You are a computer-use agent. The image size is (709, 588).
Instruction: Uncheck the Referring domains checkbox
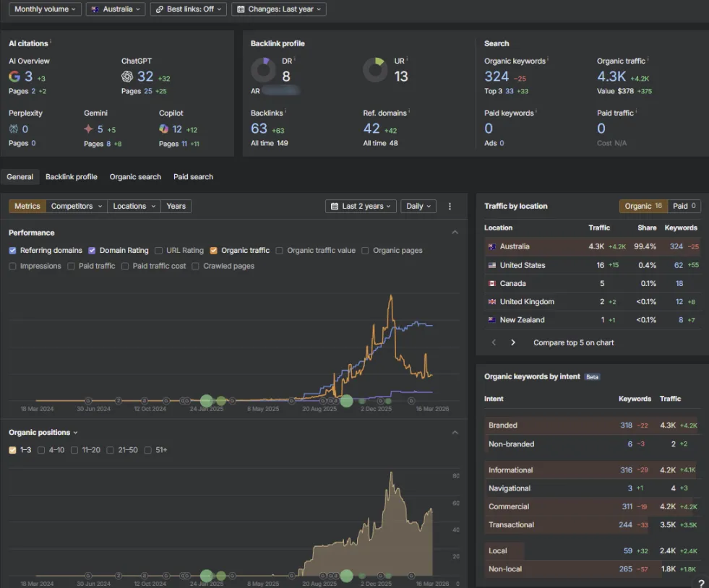[x=13, y=251]
